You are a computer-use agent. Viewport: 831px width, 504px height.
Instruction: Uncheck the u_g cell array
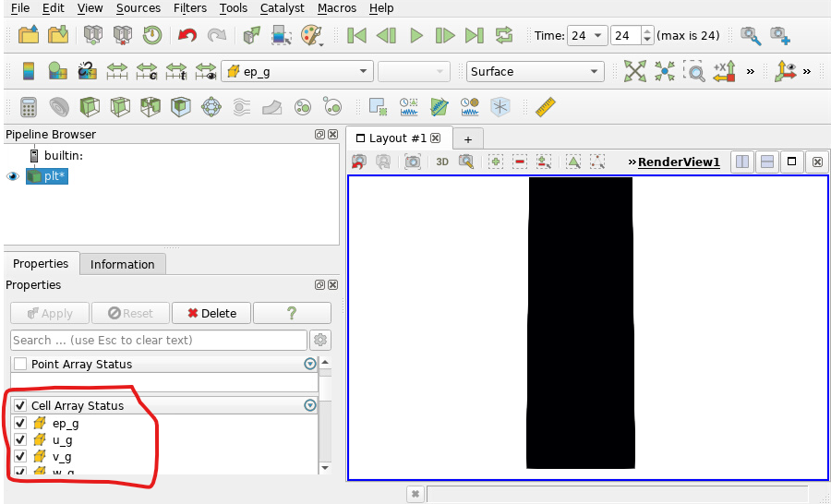coord(20,440)
